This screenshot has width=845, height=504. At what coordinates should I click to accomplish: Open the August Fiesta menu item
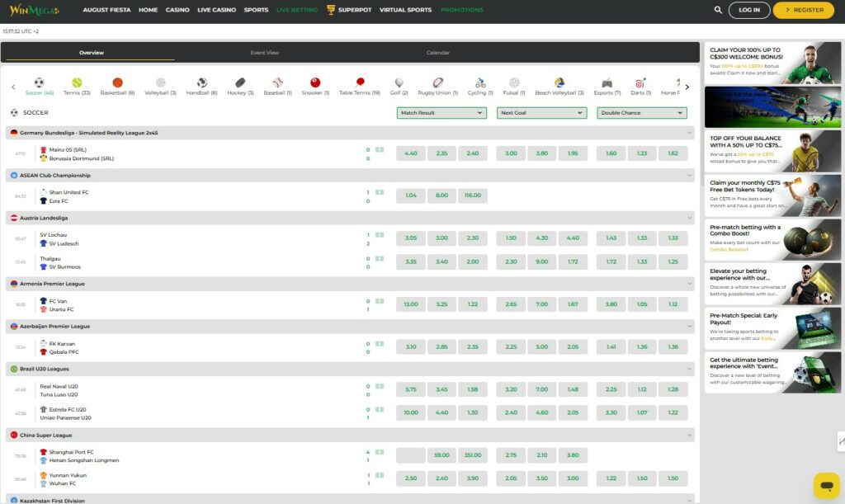106,10
